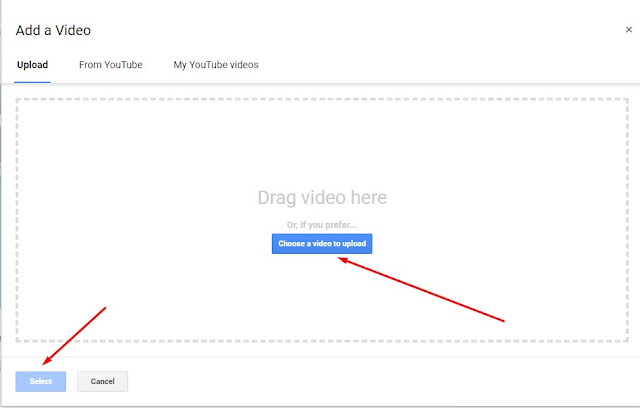Open the My YouTube videos tab
The width and height of the screenshot is (640, 408).
(x=216, y=65)
